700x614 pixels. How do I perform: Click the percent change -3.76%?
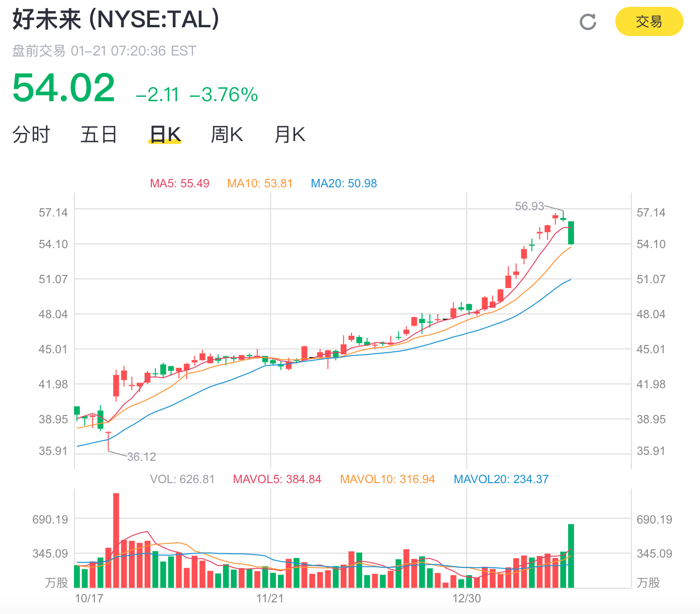click(223, 94)
